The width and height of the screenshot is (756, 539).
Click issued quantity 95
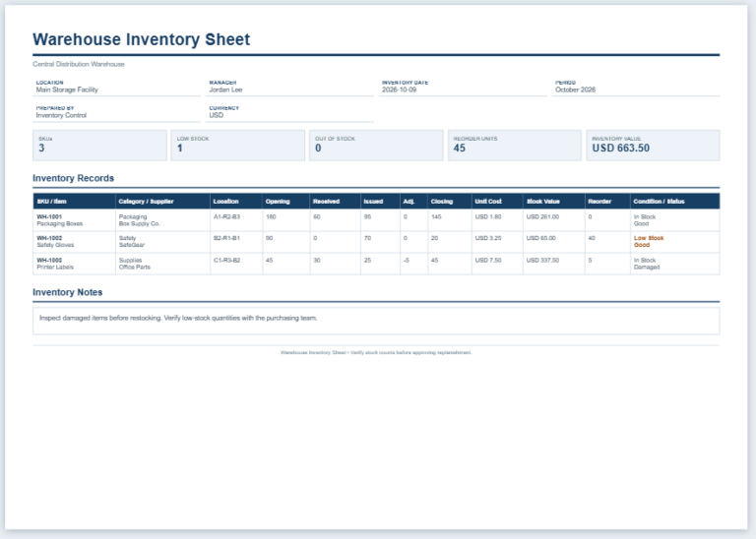point(367,216)
